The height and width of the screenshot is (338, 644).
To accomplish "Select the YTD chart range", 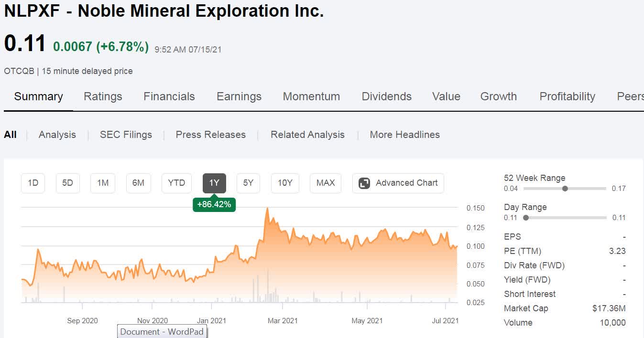I will (x=176, y=183).
